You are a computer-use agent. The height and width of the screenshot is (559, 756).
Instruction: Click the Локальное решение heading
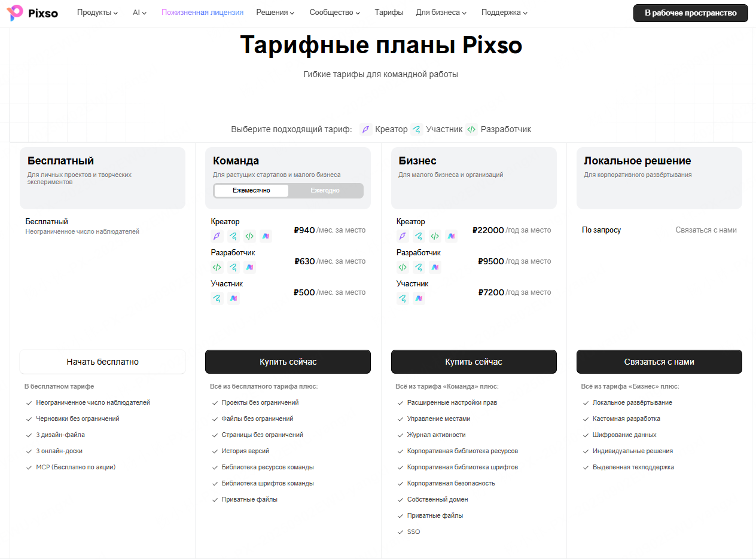[638, 161]
